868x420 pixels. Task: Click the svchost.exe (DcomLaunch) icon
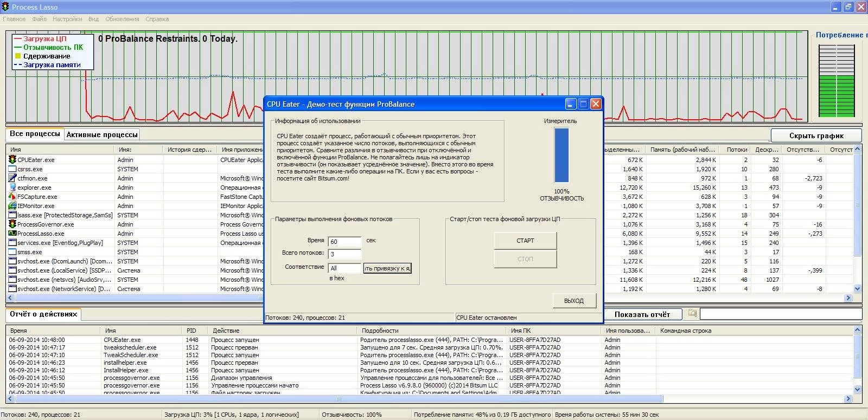[12, 261]
